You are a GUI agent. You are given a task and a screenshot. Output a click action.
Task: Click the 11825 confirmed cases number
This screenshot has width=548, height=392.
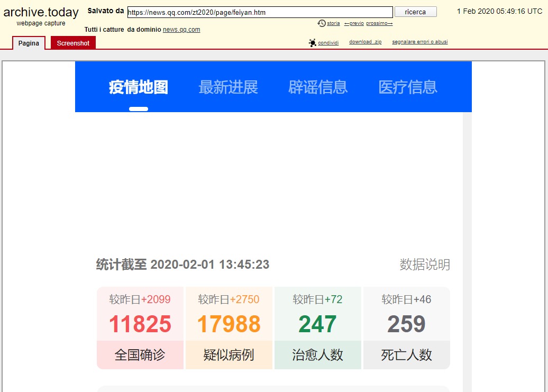tap(140, 324)
